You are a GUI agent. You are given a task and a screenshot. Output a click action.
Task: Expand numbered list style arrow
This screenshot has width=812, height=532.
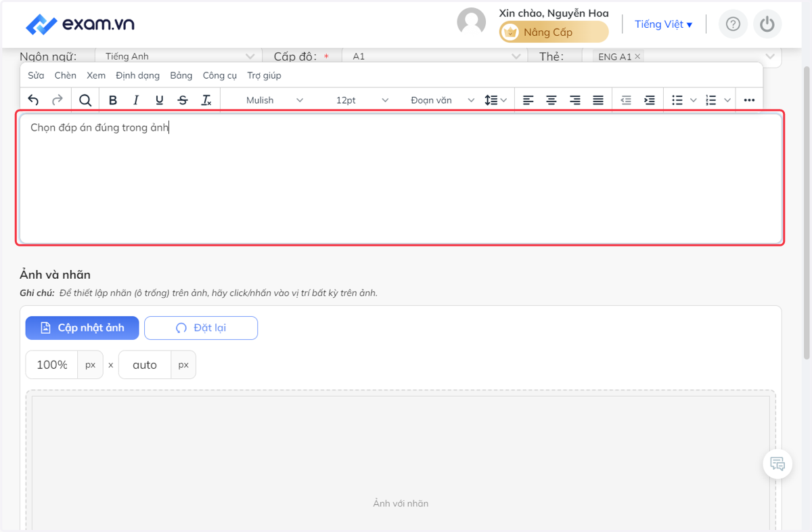[727, 100]
